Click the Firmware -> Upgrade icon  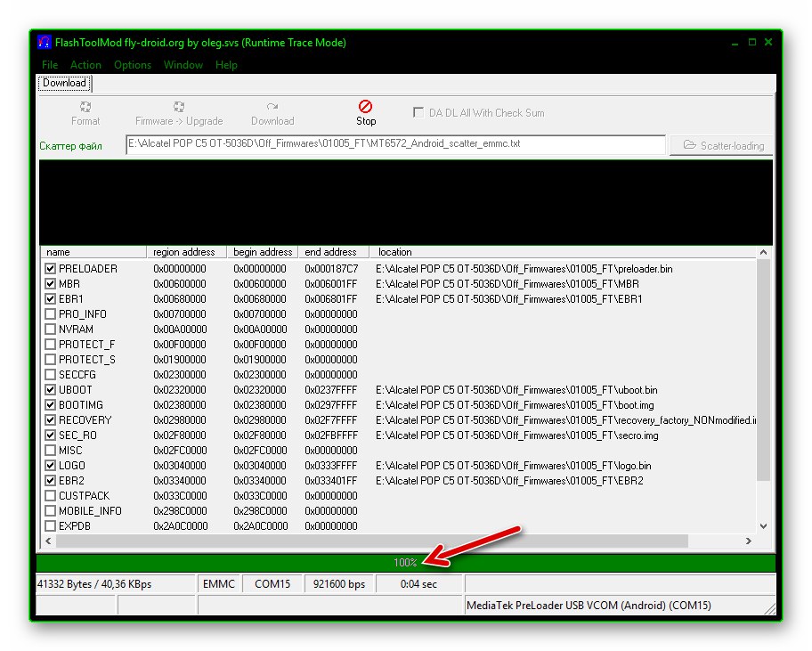click(179, 107)
